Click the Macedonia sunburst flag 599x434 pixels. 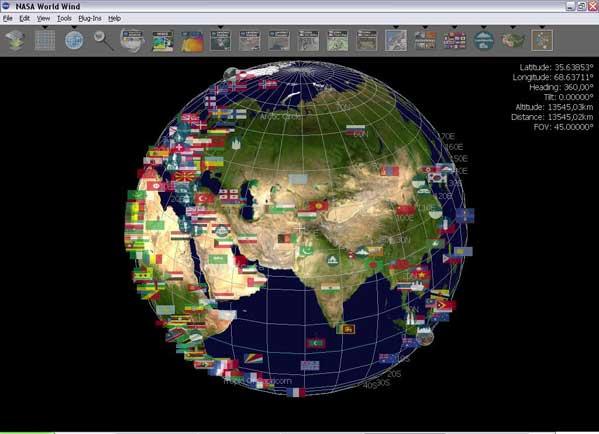185,177
